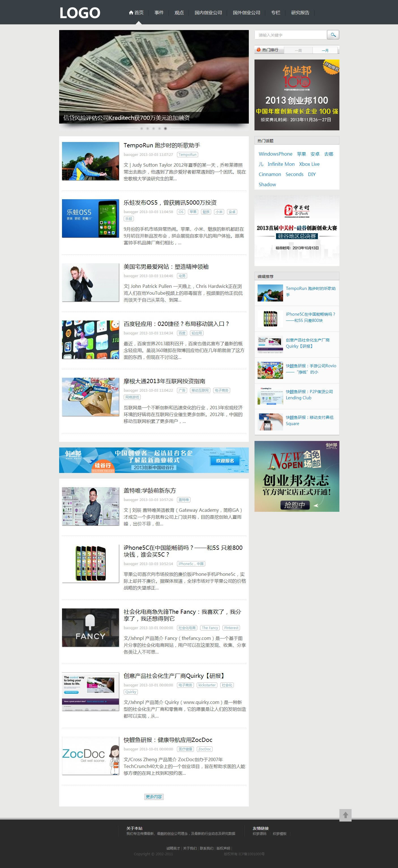The height and width of the screenshot is (868, 398).
Task: Switch hot ranking to 一月 tab
Action: click(325, 50)
